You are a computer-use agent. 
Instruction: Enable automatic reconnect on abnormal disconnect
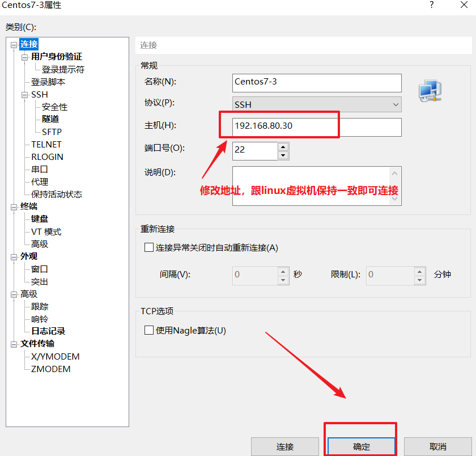click(x=149, y=247)
